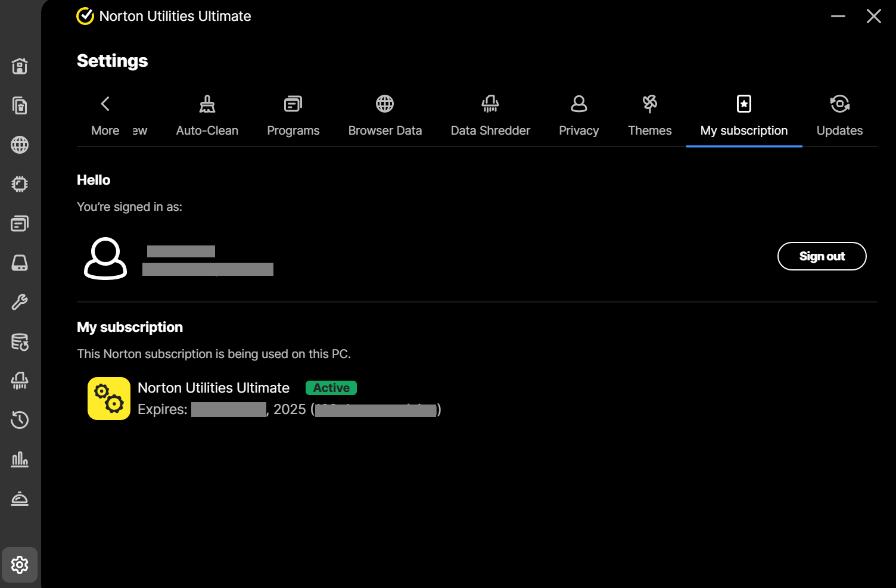Screen dimensions: 896x588
Task: Switch to the Programs tab
Action: point(293,117)
